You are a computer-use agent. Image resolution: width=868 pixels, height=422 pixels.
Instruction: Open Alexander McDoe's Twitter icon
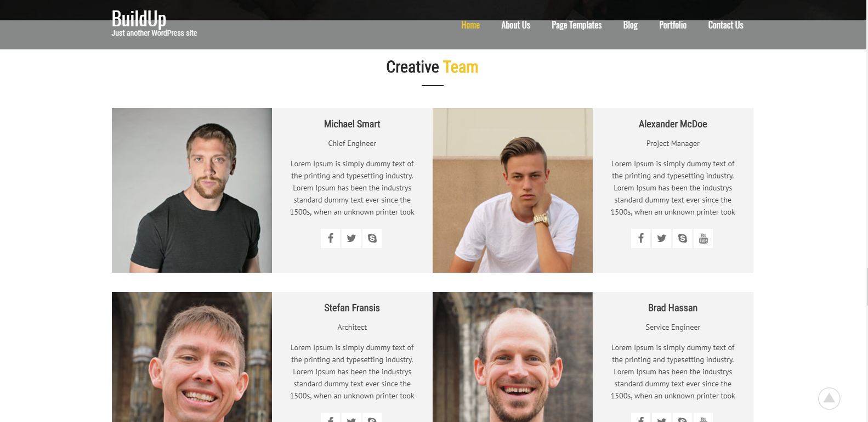coord(661,238)
